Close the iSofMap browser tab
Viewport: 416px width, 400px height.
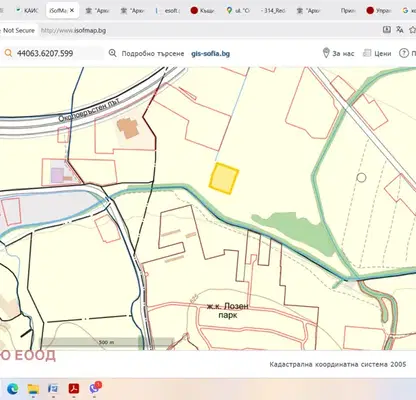[72, 11]
